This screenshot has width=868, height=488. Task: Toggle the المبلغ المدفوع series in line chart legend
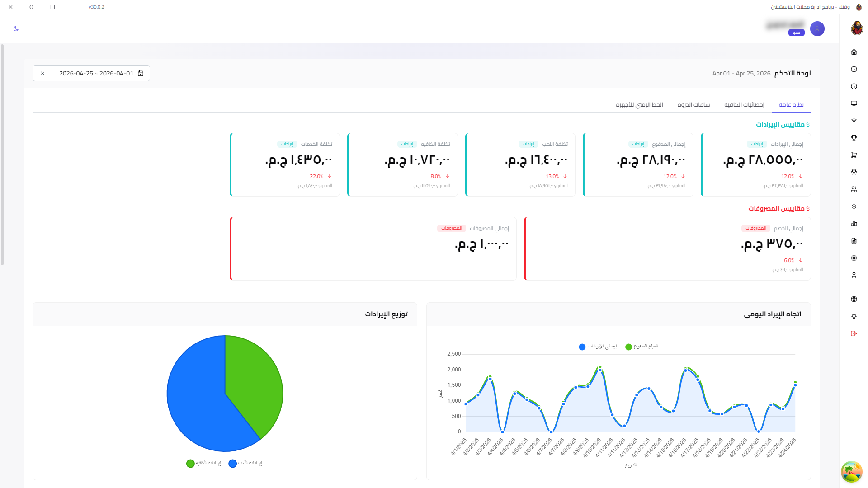coord(642,347)
